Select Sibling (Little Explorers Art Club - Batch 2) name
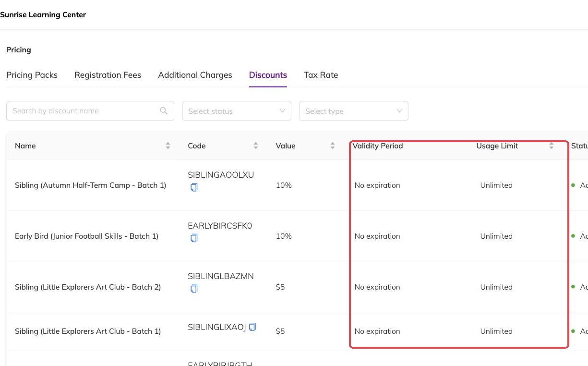 88,287
